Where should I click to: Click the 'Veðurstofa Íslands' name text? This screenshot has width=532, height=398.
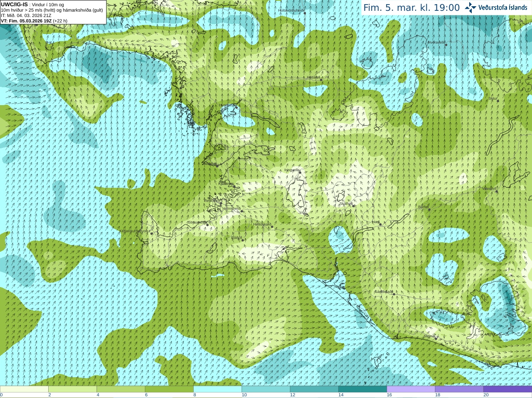pyautogui.click(x=503, y=7)
